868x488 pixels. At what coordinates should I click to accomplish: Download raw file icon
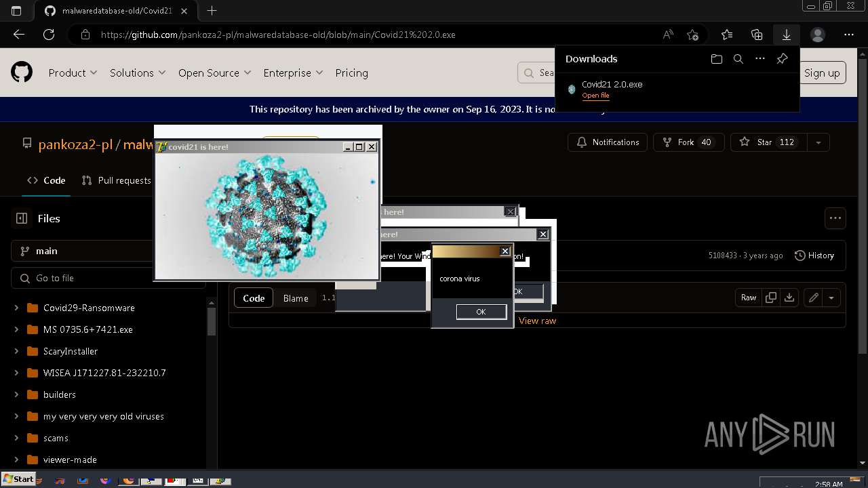pyautogui.click(x=789, y=298)
